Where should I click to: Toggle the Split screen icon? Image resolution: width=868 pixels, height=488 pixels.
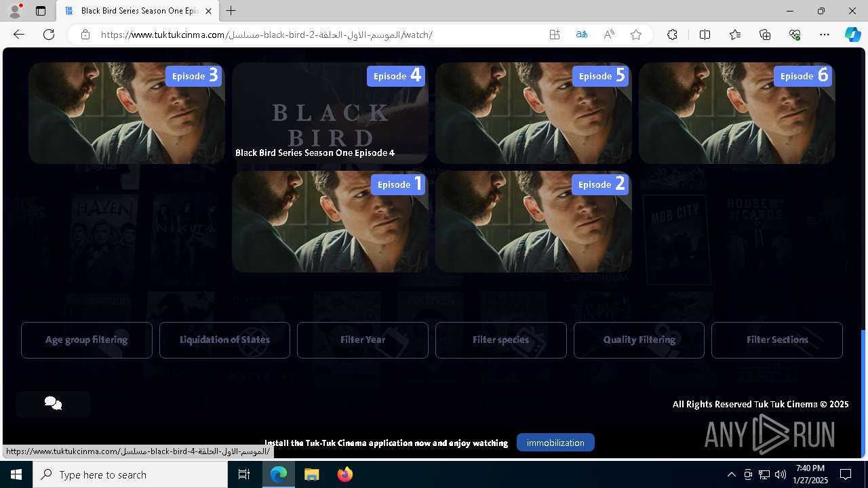[705, 35]
